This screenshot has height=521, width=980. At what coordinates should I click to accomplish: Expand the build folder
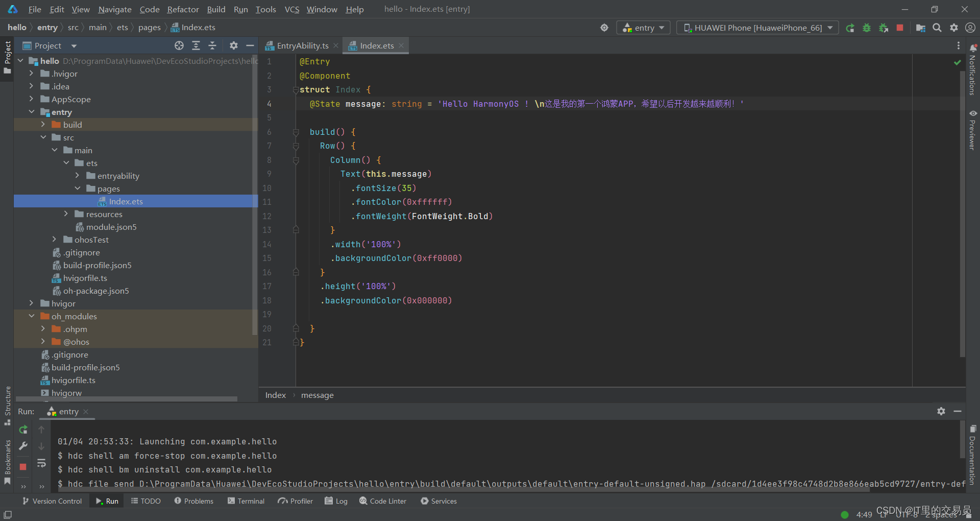[43, 125]
